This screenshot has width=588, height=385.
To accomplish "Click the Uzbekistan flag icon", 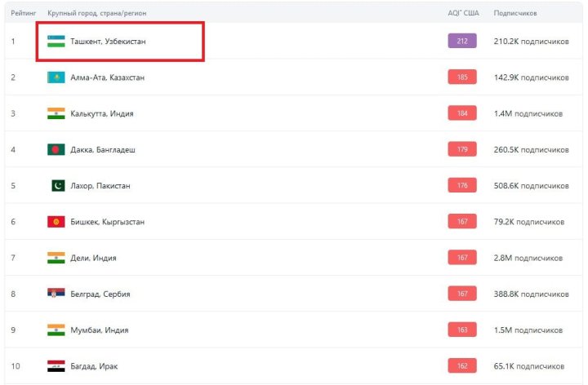I will [x=56, y=42].
